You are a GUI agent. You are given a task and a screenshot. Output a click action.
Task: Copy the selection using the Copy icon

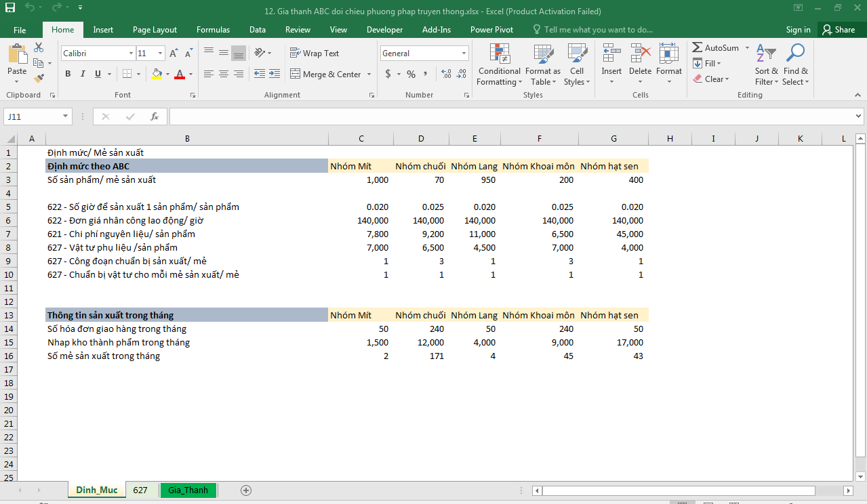pyautogui.click(x=38, y=63)
